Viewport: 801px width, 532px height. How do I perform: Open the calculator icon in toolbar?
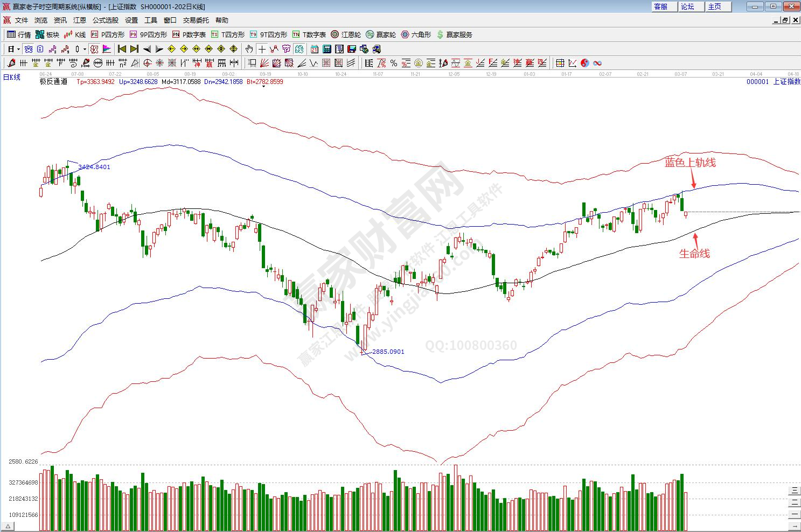click(327, 49)
